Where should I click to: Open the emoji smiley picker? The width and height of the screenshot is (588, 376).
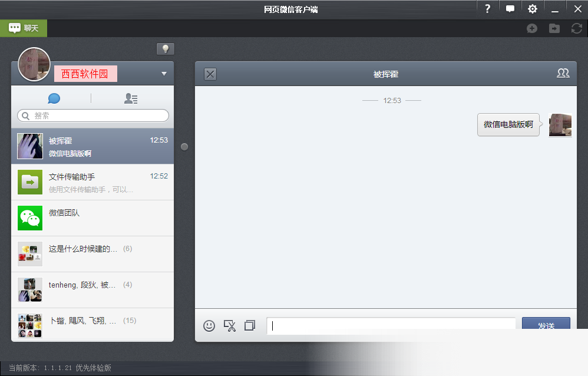point(209,326)
